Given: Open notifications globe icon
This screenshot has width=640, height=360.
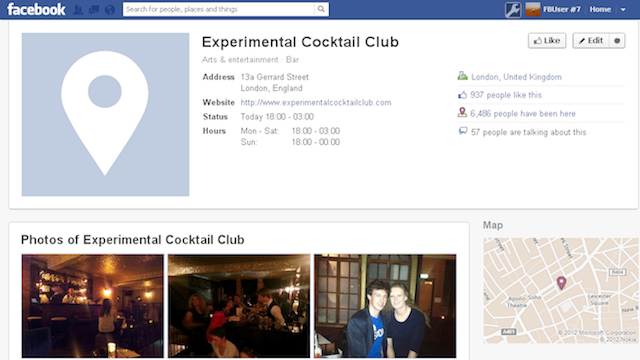Looking at the screenshot, I should click(x=110, y=9).
